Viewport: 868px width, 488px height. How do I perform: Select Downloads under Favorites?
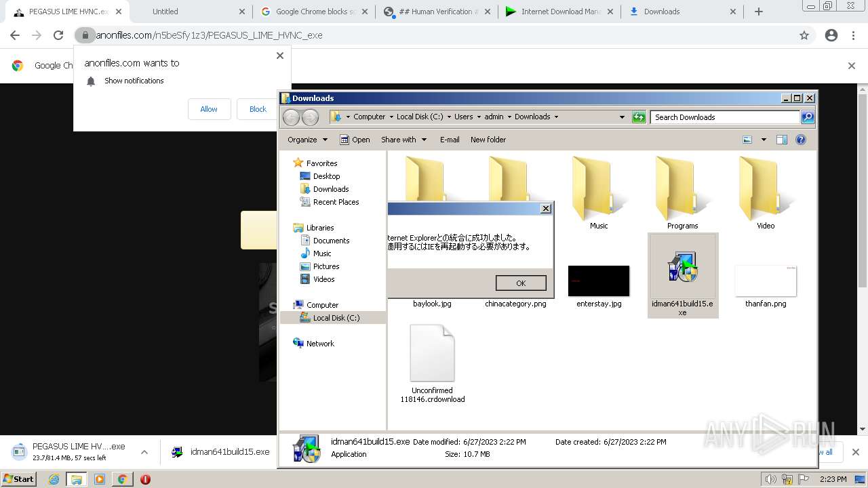coord(331,189)
